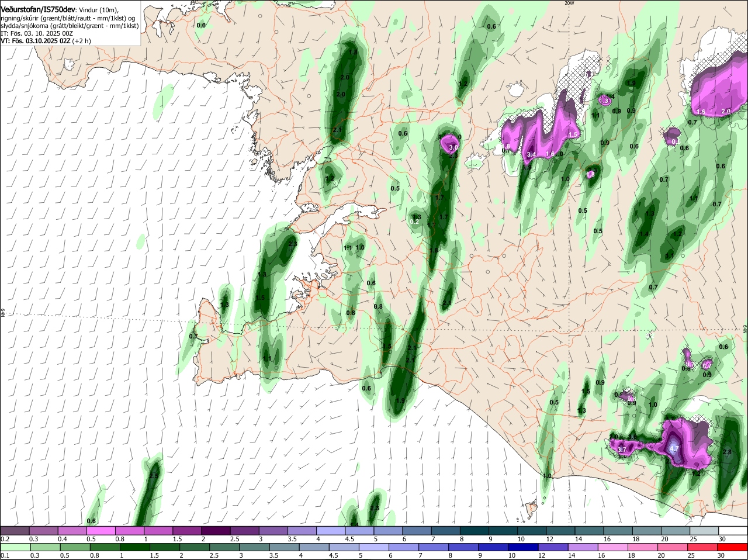
Task: Click the 20W longitude label
Action: (x=570, y=3)
